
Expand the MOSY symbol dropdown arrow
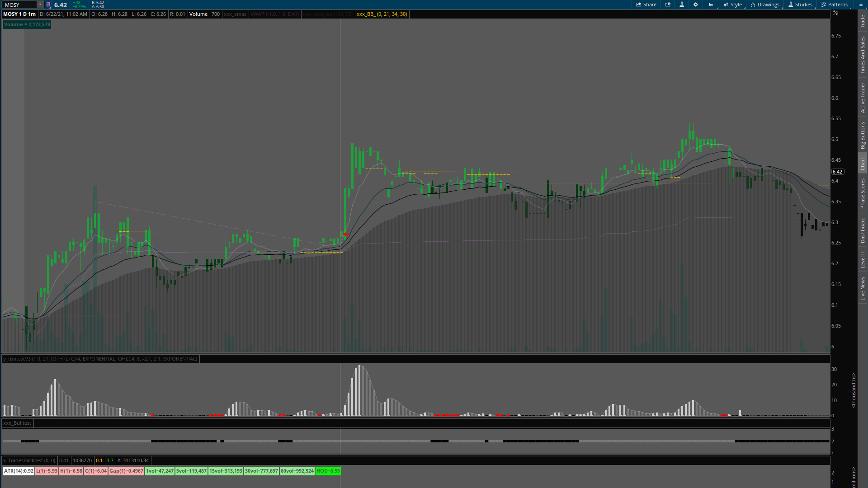pos(40,5)
